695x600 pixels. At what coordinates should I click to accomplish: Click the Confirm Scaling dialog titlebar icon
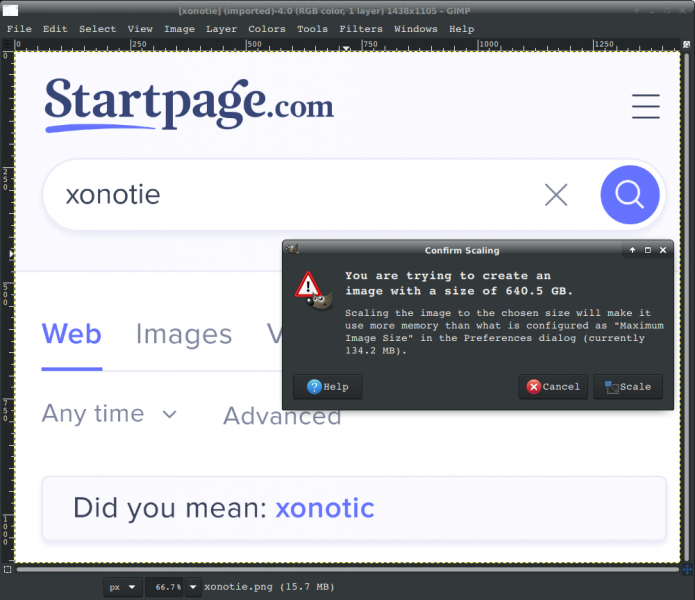292,249
